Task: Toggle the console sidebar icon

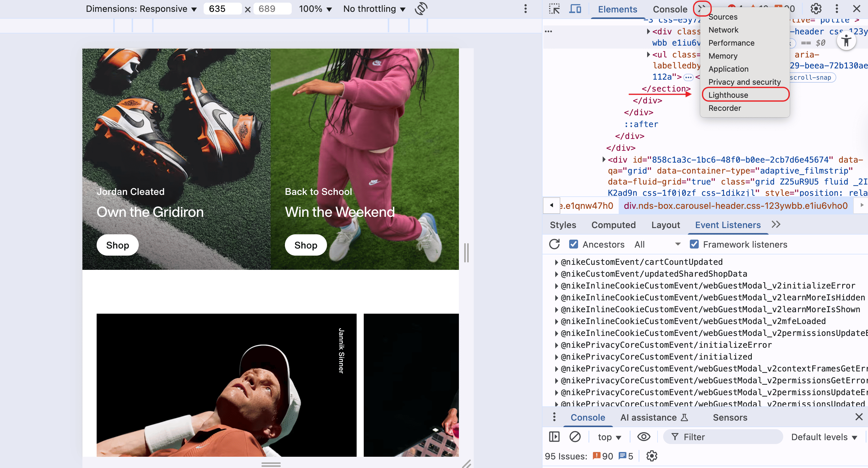Action: [554, 437]
